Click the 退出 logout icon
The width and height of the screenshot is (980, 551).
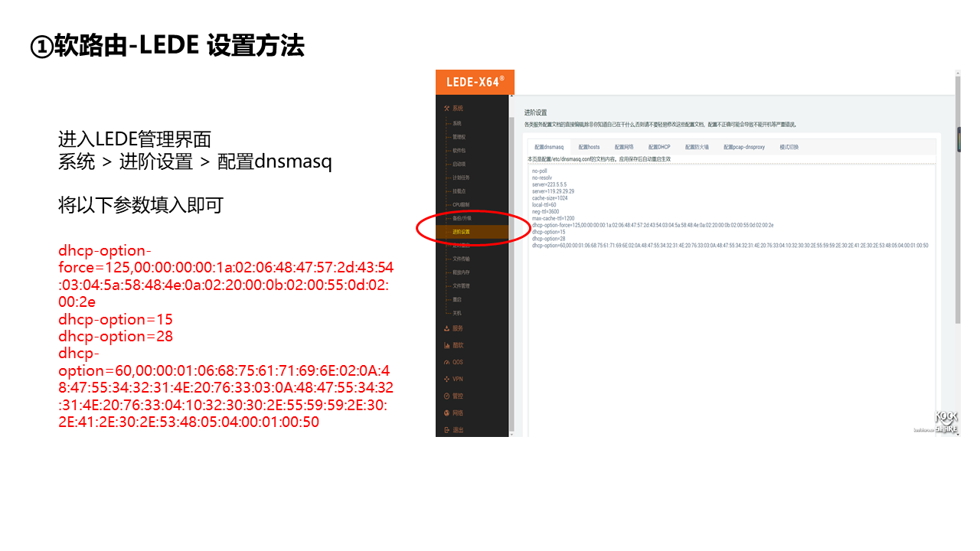click(446, 430)
